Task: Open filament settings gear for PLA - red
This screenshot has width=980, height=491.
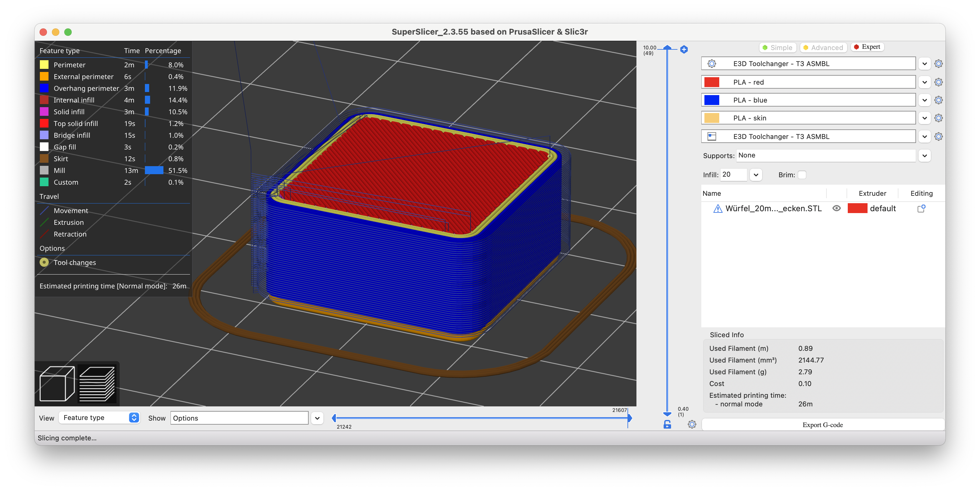Action: (x=938, y=82)
